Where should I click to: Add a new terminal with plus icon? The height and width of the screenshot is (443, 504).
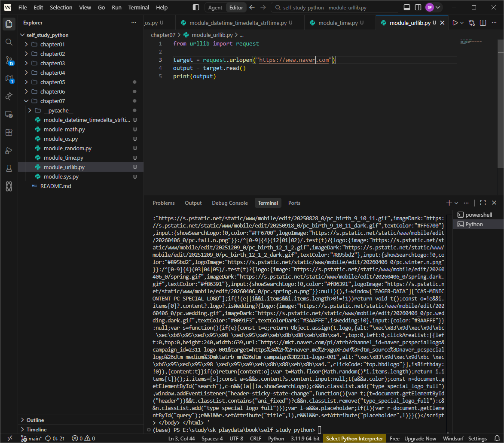tap(449, 203)
